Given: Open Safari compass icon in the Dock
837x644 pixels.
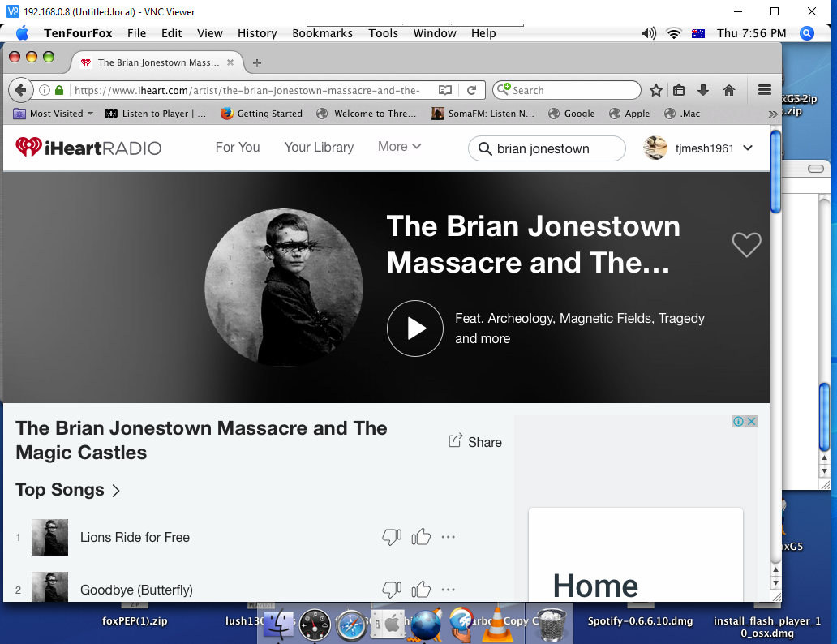Looking at the screenshot, I should pos(351,625).
